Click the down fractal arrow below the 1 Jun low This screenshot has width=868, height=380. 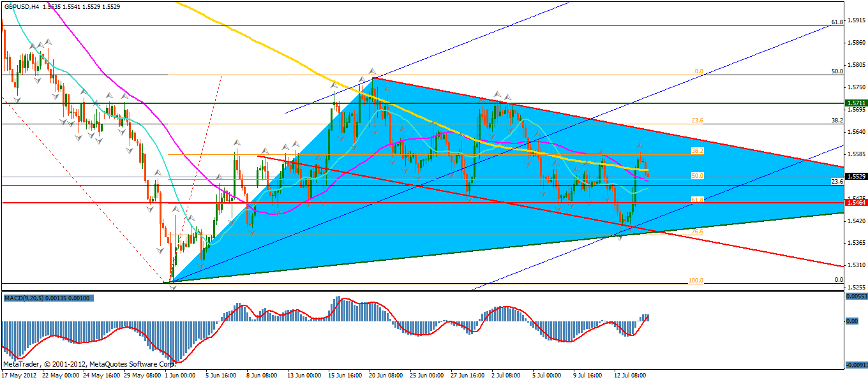pyautogui.click(x=172, y=288)
